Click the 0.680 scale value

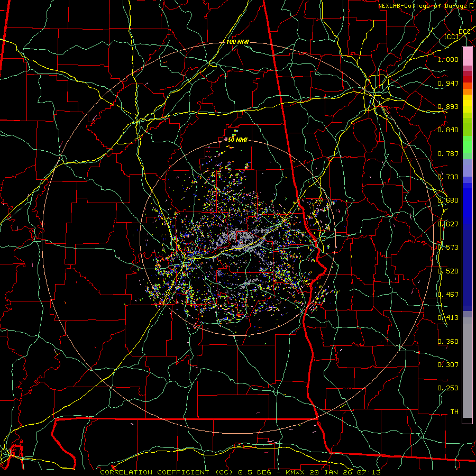pos(448,200)
